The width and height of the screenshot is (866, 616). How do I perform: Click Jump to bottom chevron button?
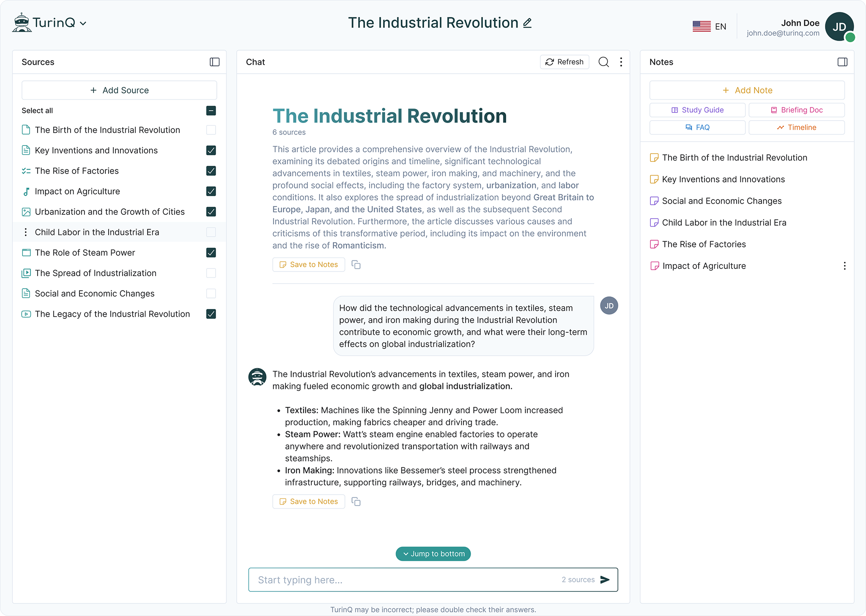[x=433, y=554]
